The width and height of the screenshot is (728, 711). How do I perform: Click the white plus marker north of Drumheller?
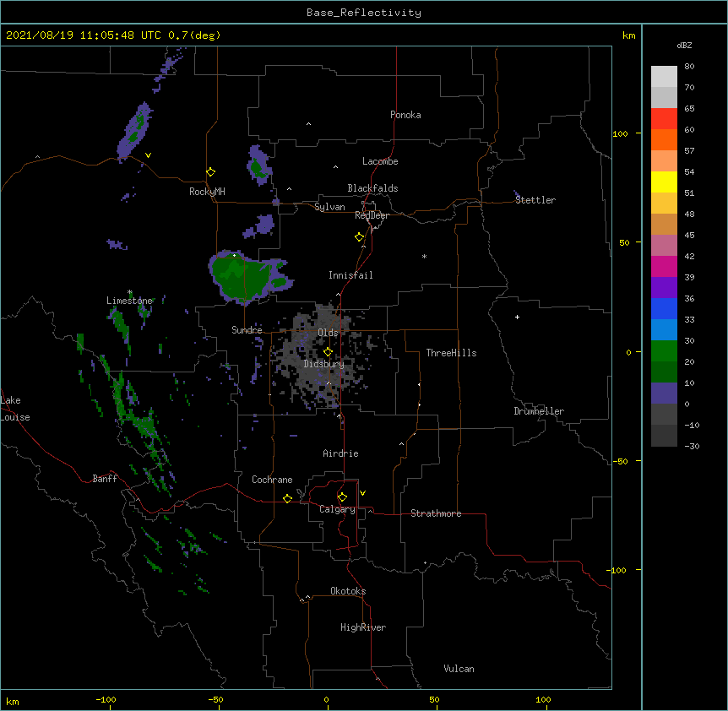pyautogui.click(x=517, y=317)
